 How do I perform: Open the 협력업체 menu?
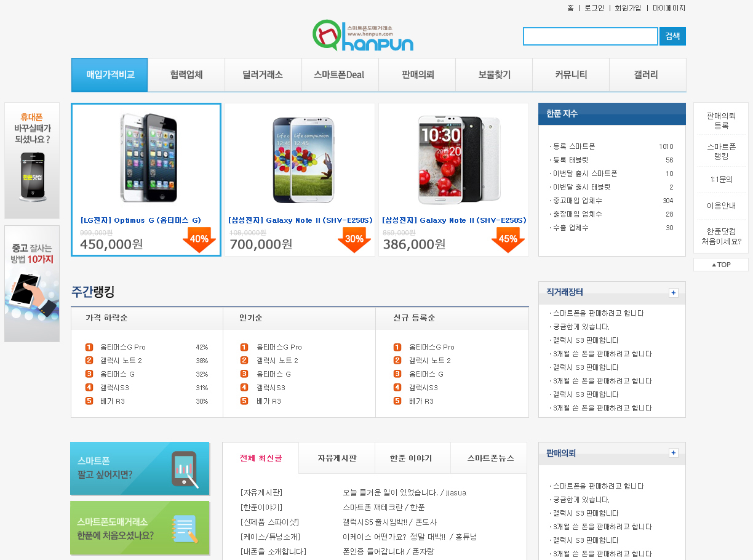(x=186, y=74)
